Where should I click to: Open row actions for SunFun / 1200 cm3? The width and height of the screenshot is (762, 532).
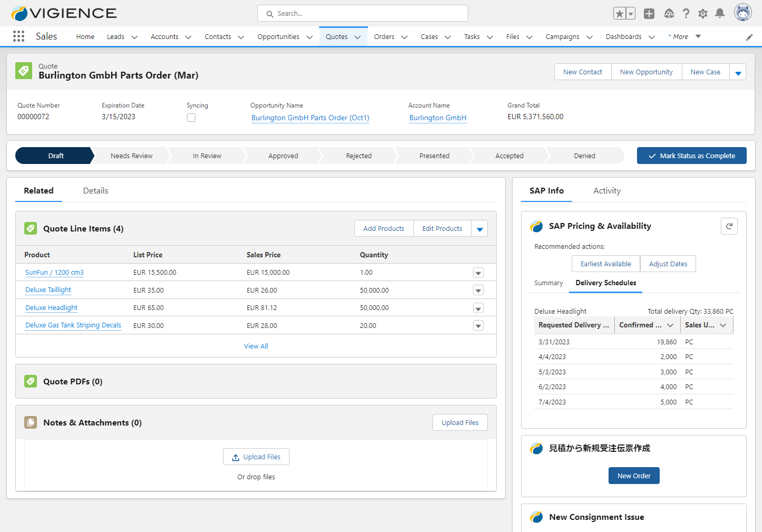478,273
